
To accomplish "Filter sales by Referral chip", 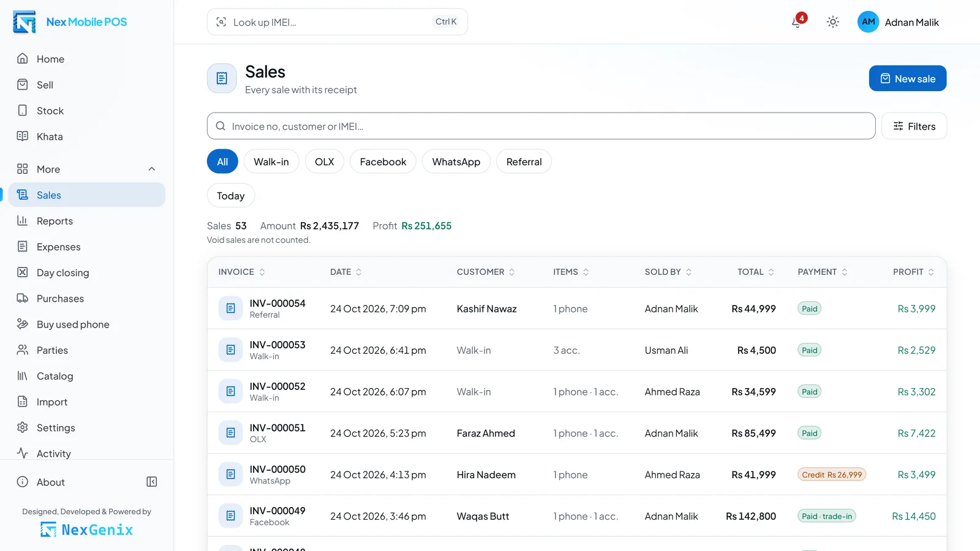I will pos(524,162).
